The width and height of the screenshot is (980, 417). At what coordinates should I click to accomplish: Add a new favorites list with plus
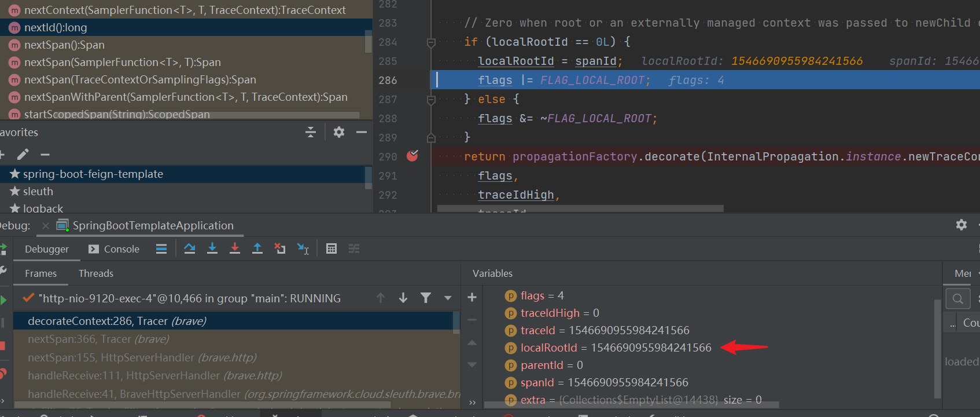2,155
